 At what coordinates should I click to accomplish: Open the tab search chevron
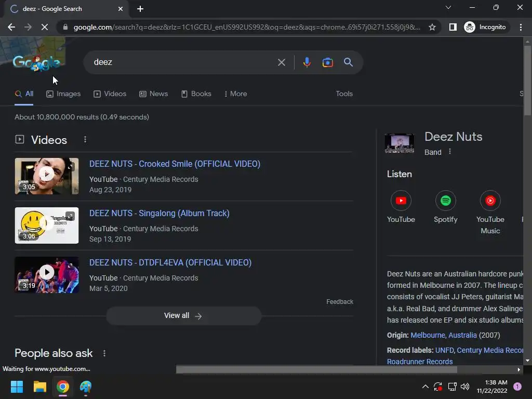point(448,7)
